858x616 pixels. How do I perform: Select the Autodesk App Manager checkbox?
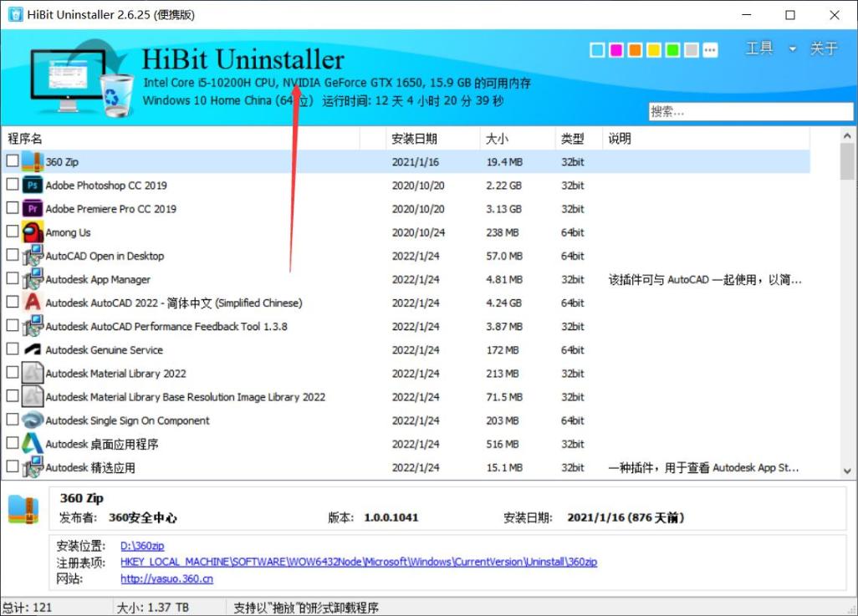tap(12, 278)
